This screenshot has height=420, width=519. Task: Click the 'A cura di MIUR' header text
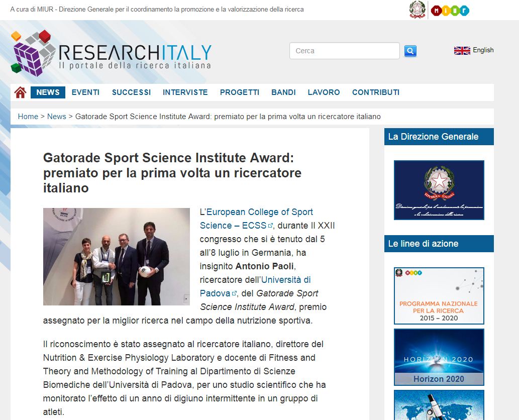[157, 9]
